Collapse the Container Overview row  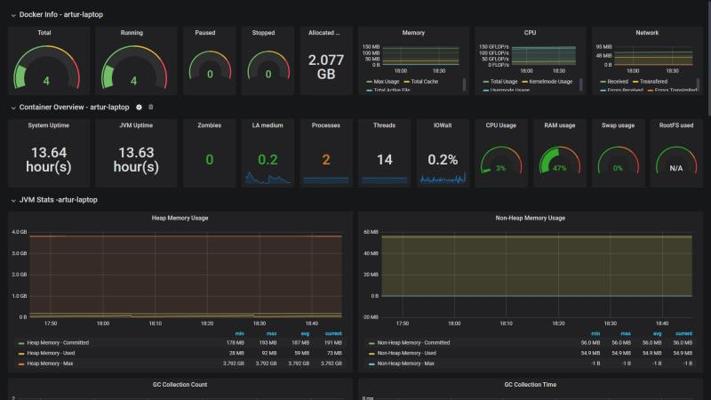tap(13, 107)
